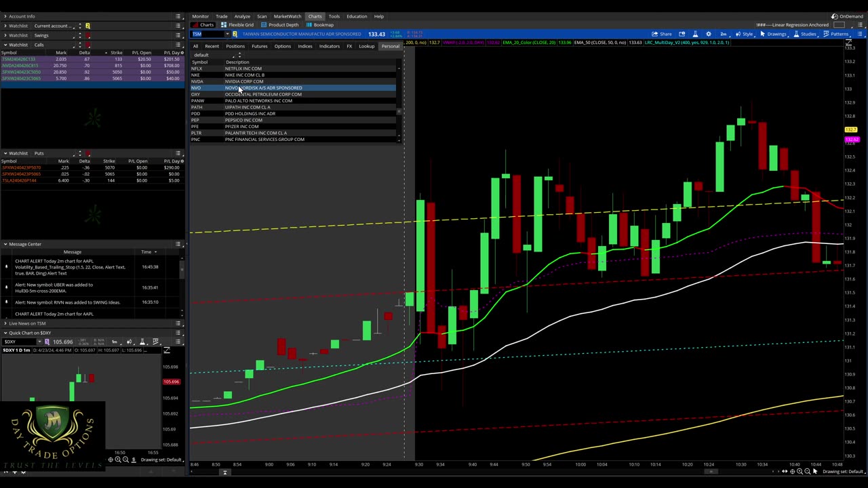The height and width of the screenshot is (488, 868).
Task: Open Calls watchlist column settings gear
Action: point(181,53)
